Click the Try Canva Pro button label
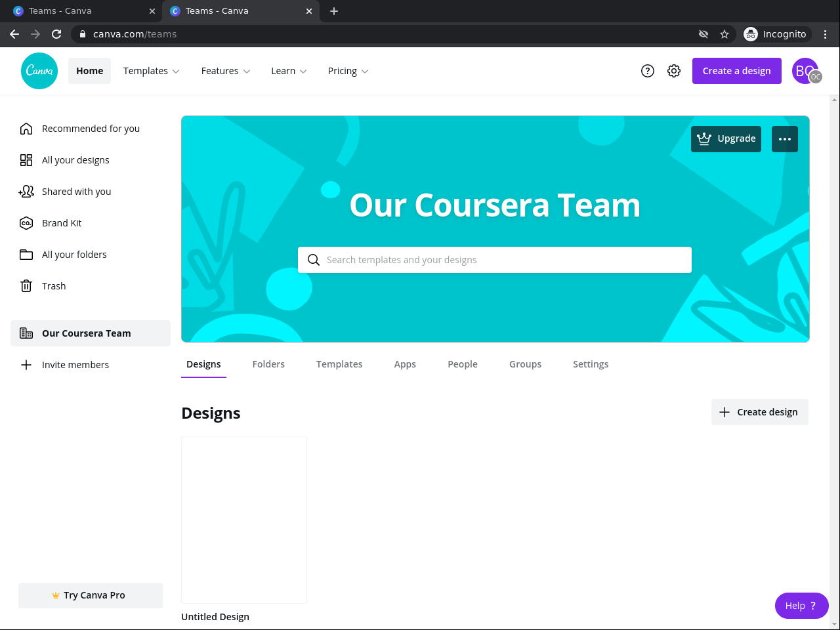840x630 pixels. 94,595
